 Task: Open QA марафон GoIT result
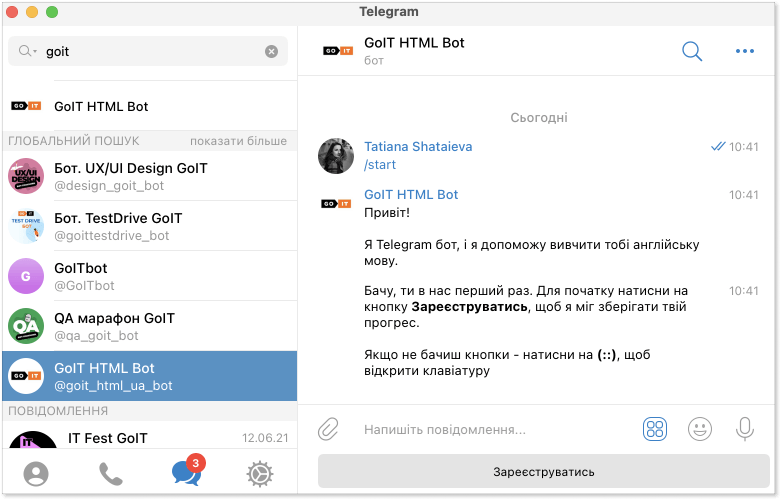[149, 326]
